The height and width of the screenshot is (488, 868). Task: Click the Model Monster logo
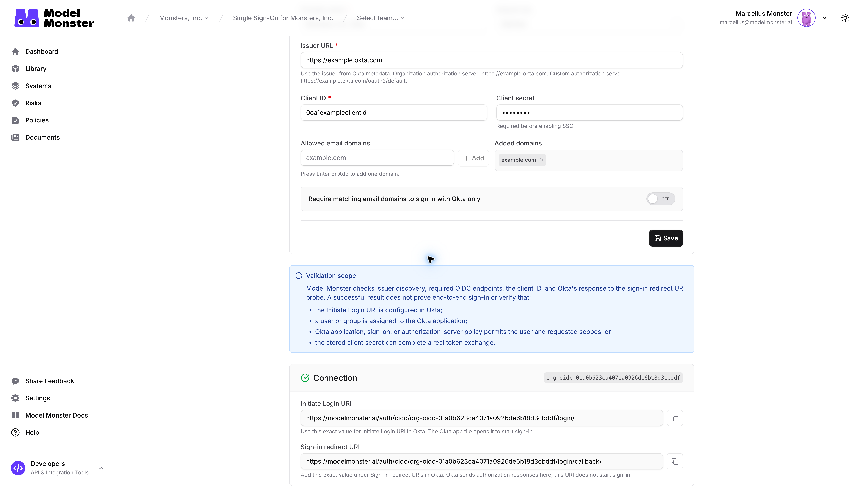54,18
